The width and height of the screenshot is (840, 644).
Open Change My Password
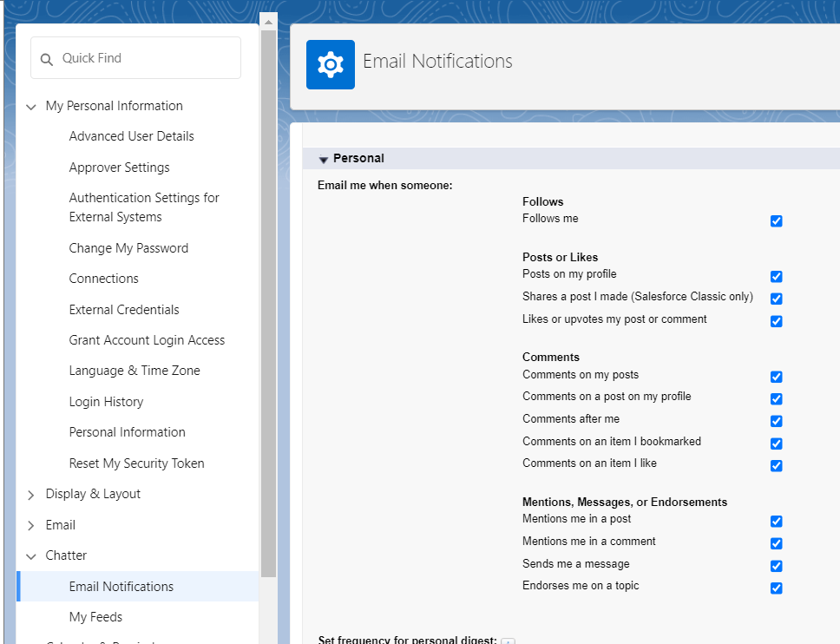(128, 248)
